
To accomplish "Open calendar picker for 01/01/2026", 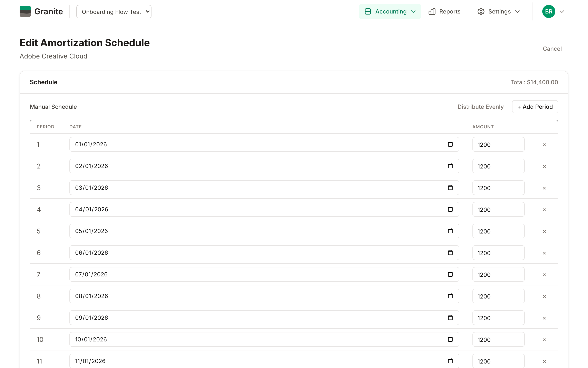I will coord(450,144).
